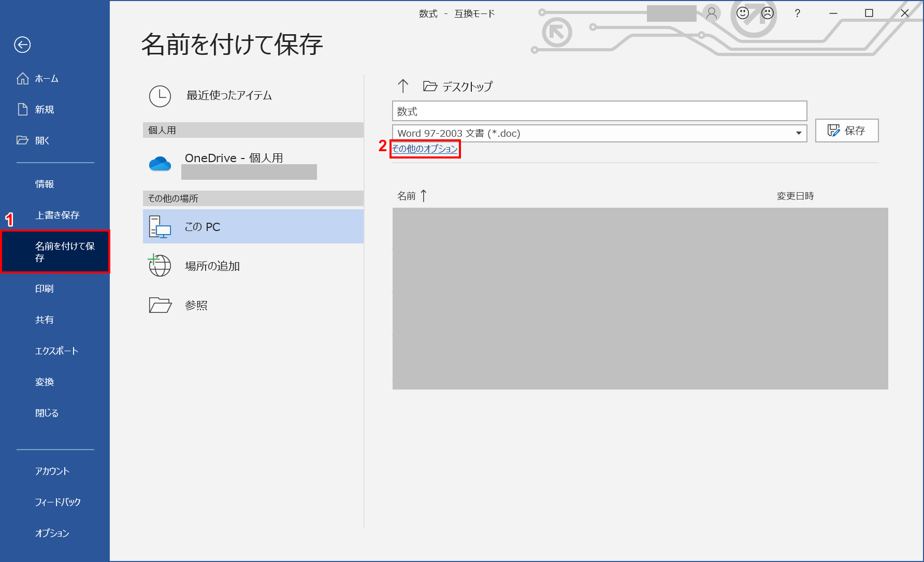This screenshot has width=924, height=562.
Task: Click the Desktop folder icon in path
Action: coord(430,86)
